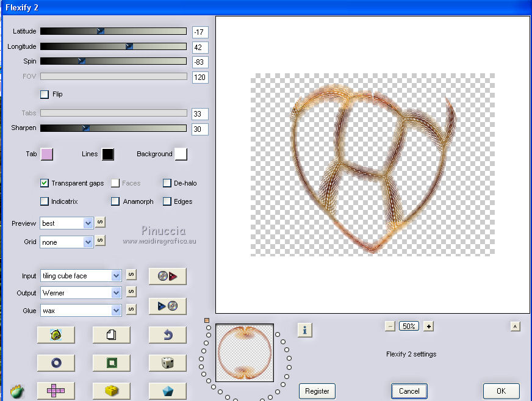Click the blue pentagon polyhedron icon button

[x=167, y=391]
